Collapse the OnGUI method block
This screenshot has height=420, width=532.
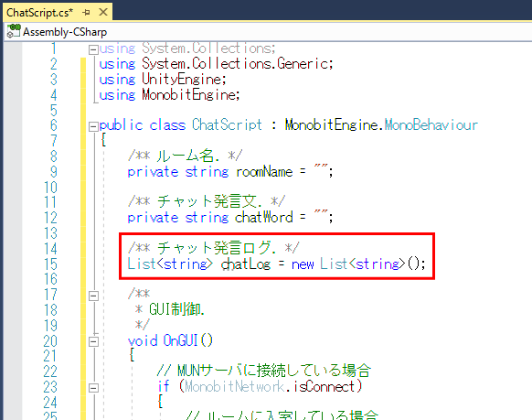coord(93,341)
